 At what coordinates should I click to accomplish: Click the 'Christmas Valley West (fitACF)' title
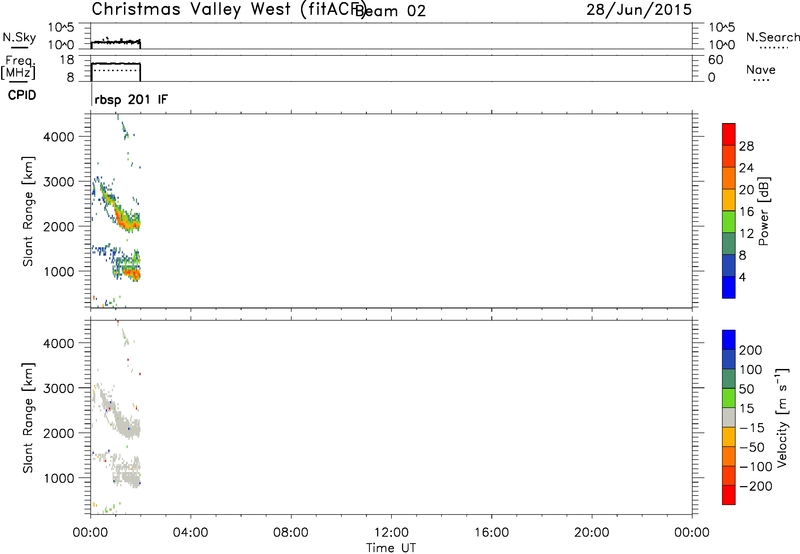229,10
